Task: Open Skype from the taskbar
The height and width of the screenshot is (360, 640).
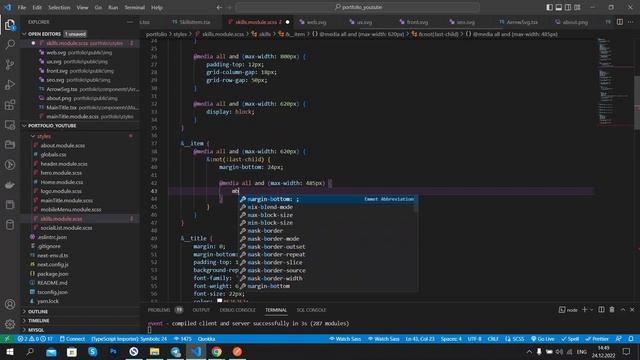Action: [x=92, y=351]
